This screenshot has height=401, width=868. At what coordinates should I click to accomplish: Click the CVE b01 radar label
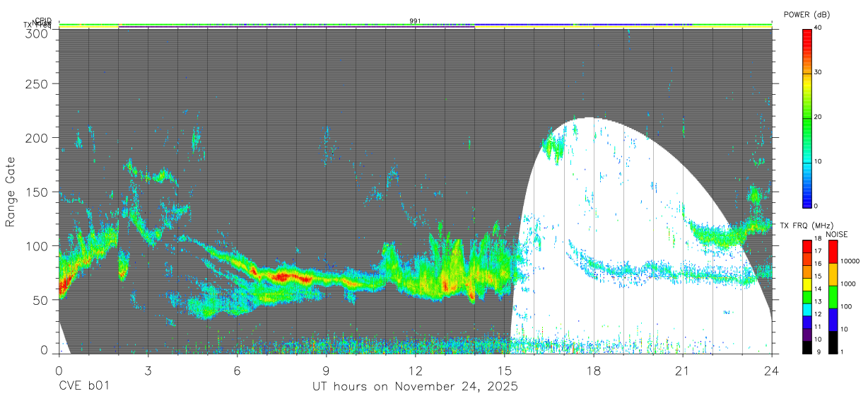pyautogui.click(x=83, y=387)
